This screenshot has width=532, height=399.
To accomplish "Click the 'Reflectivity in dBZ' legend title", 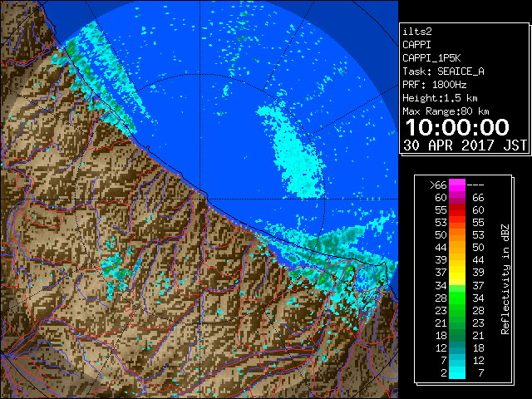I will (x=505, y=279).
